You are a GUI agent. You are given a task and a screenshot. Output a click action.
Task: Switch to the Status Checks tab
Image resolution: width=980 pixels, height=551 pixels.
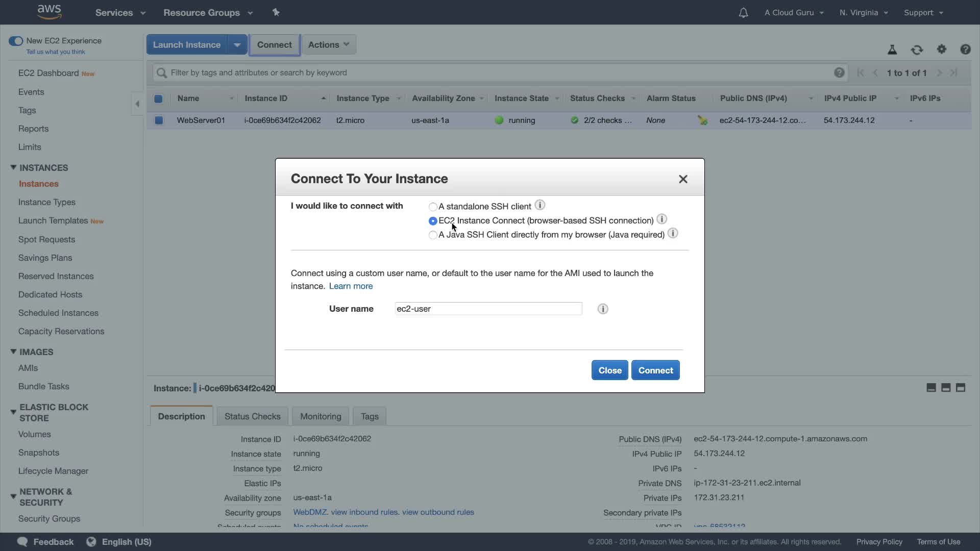[x=252, y=416]
